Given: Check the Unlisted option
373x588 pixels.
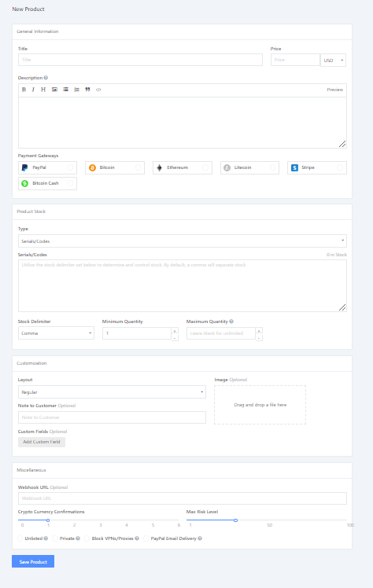Looking at the screenshot, I should [20, 538].
